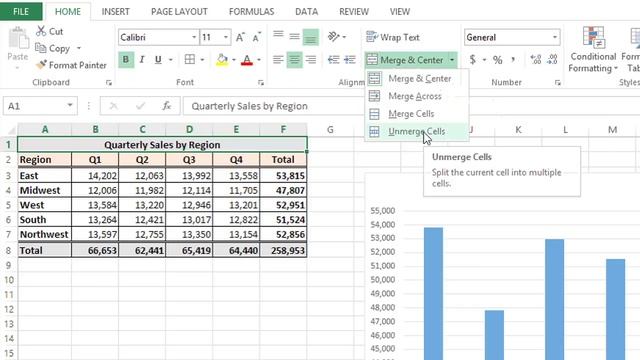Click Increase Decimal icon
This screenshot has width=640, height=360.
pos(536,60)
